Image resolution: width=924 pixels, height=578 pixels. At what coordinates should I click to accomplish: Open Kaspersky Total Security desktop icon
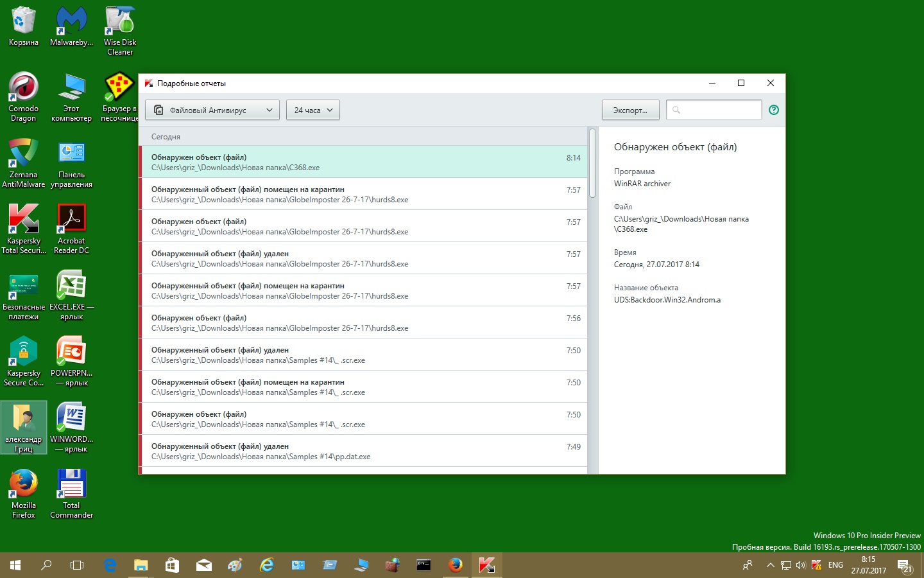point(24,229)
